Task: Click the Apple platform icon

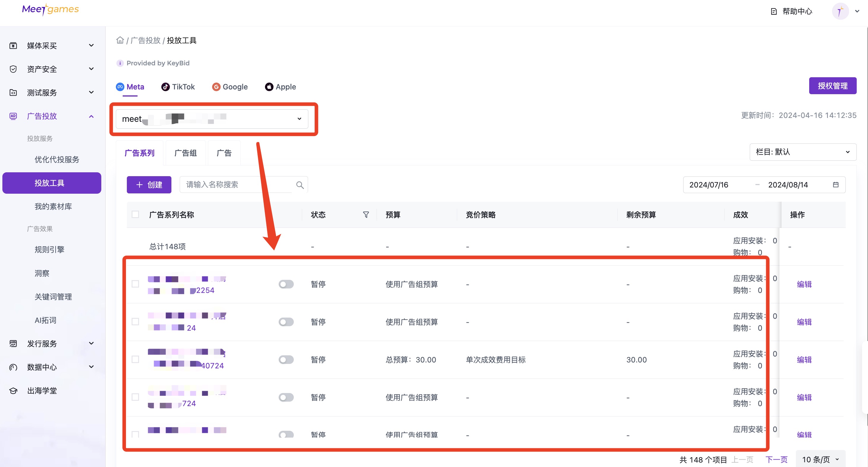Action: point(269,87)
